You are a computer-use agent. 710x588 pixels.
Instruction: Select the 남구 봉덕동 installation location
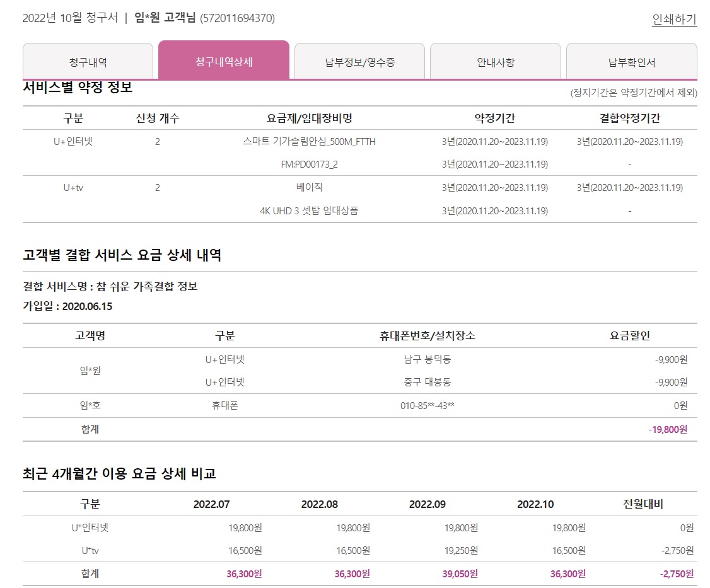point(427,359)
